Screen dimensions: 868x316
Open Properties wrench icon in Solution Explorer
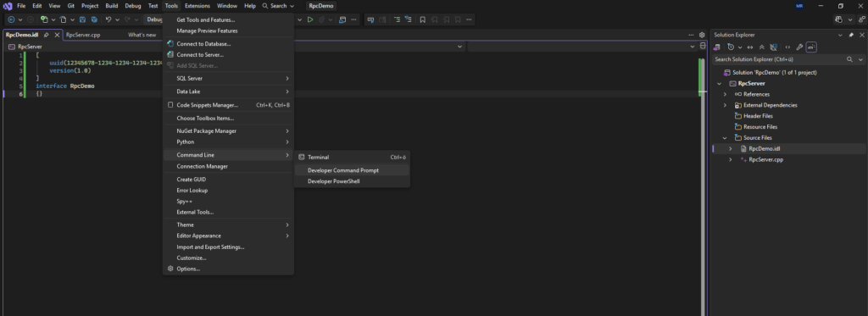click(799, 47)
